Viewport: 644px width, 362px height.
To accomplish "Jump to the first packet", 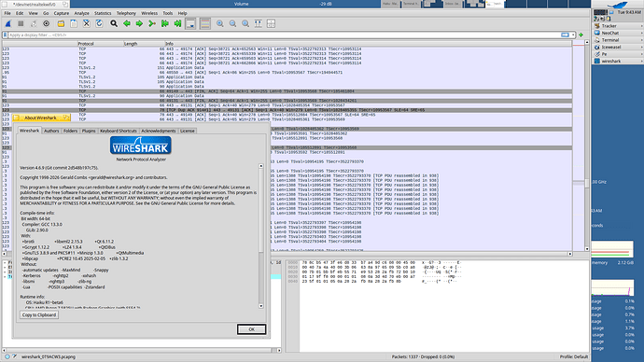I will pos(164,23).
